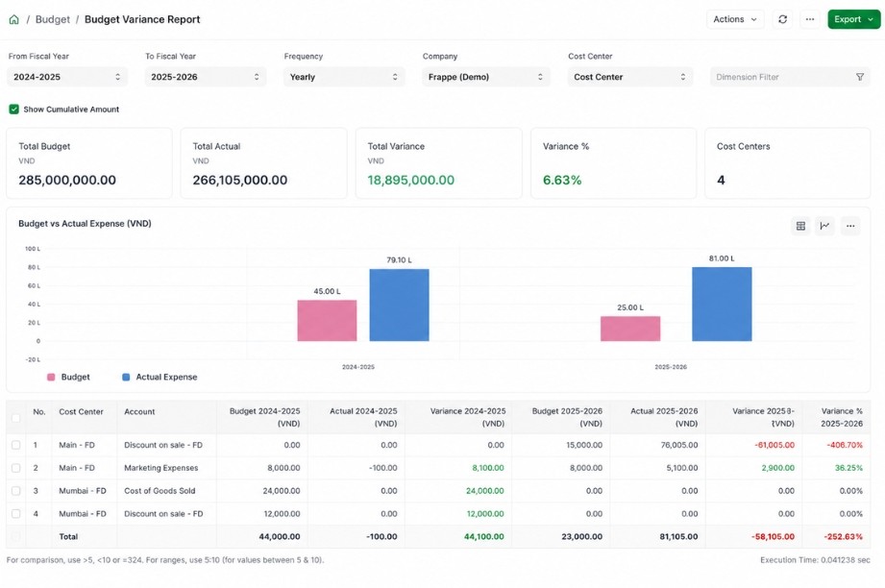Click the Total Actual value 266,105,000.00
The height and width of the screenshot is (588, 885).
click(x=240, y=180)
